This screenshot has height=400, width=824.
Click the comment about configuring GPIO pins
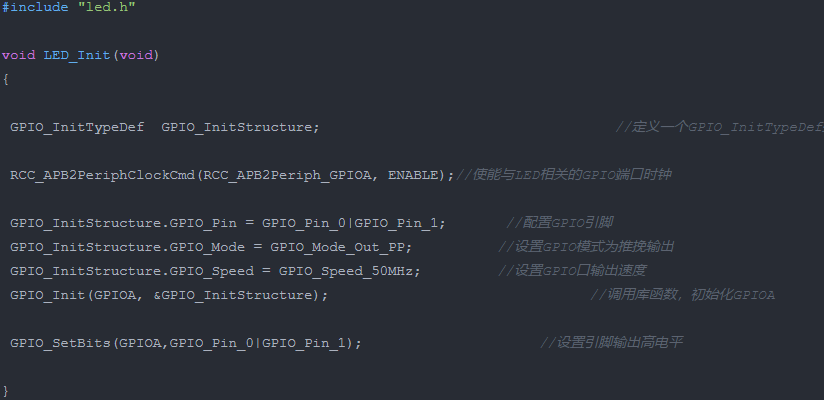point(567,222)
